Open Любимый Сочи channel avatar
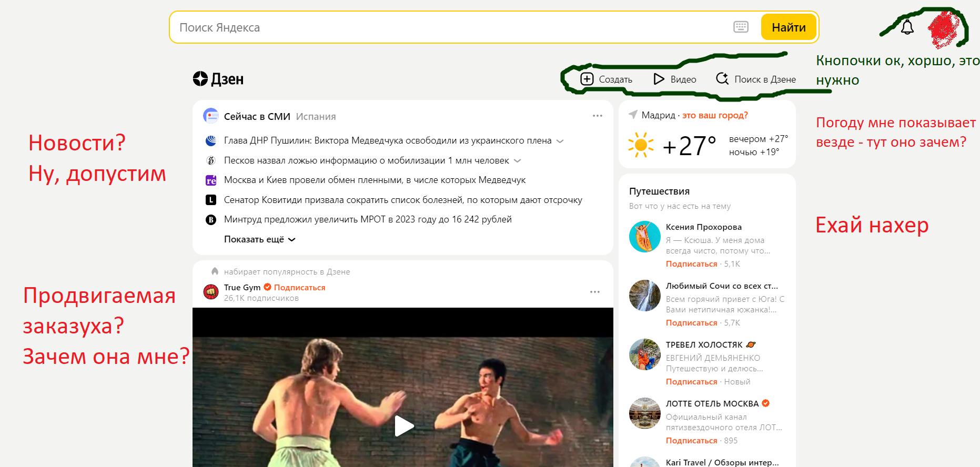Image resolution: width=980 pixels, height=467 pixels. (645, 296)
